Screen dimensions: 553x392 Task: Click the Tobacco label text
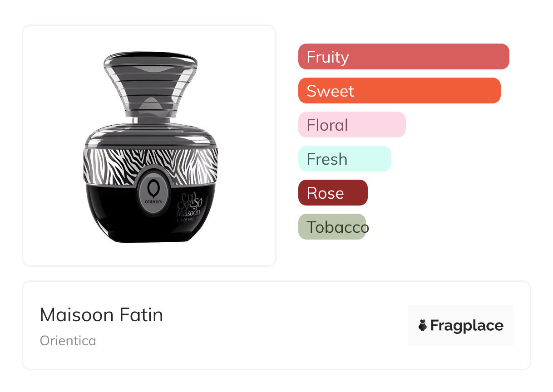(337, 227)
